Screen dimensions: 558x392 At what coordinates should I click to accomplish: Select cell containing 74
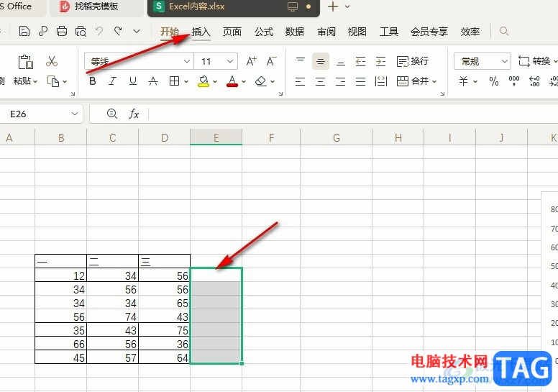(x=112, y=316)
